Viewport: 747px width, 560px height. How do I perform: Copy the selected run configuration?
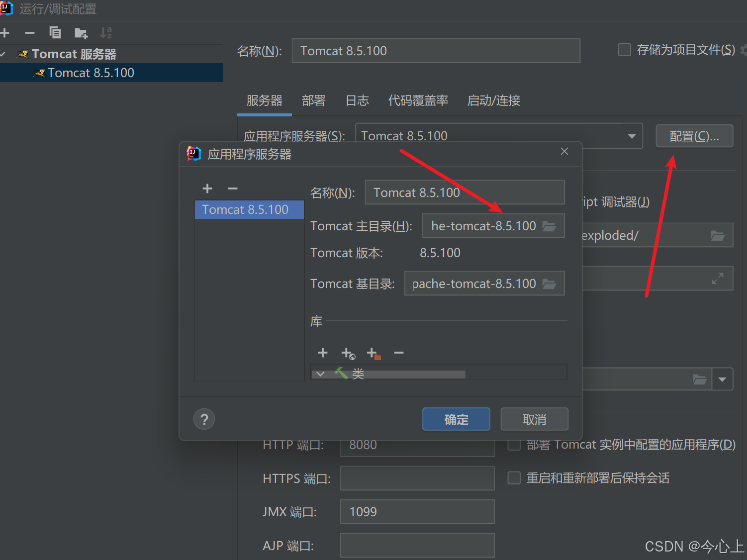tap(55, 33)
